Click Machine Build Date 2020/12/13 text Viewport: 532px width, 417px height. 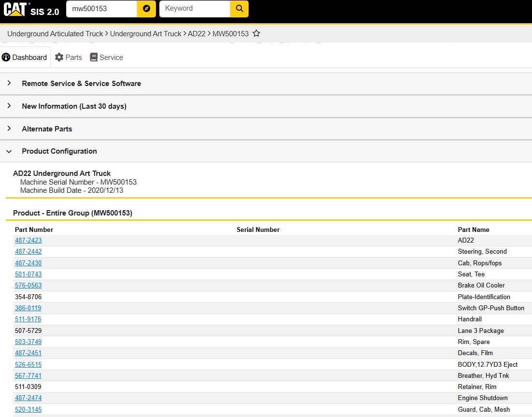(x=71, y=190)
